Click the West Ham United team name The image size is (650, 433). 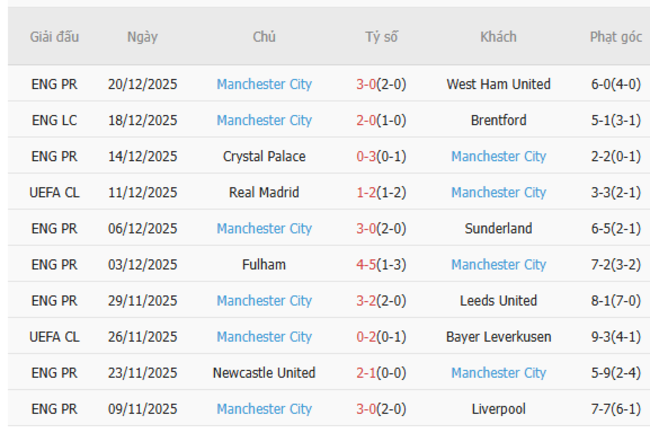498,84
